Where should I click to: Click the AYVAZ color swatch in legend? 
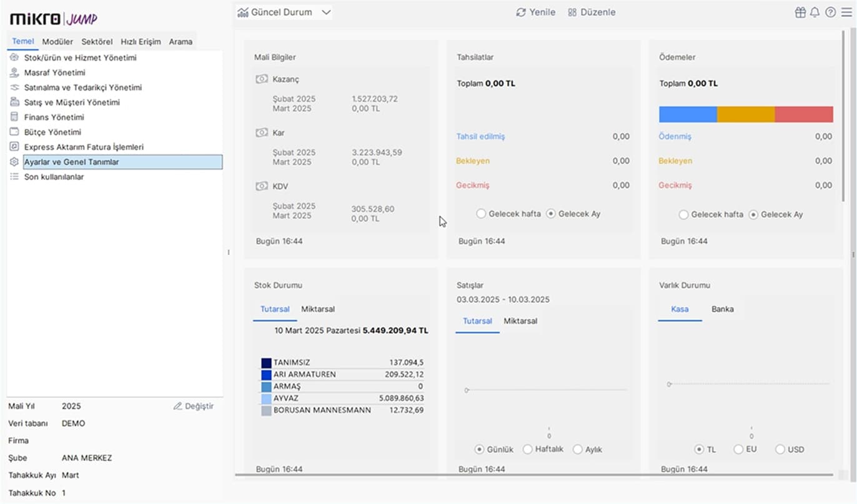tap(267, 398)
